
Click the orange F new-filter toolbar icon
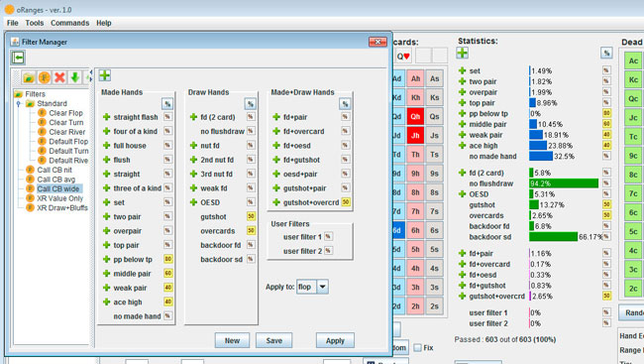pos(45,77)
